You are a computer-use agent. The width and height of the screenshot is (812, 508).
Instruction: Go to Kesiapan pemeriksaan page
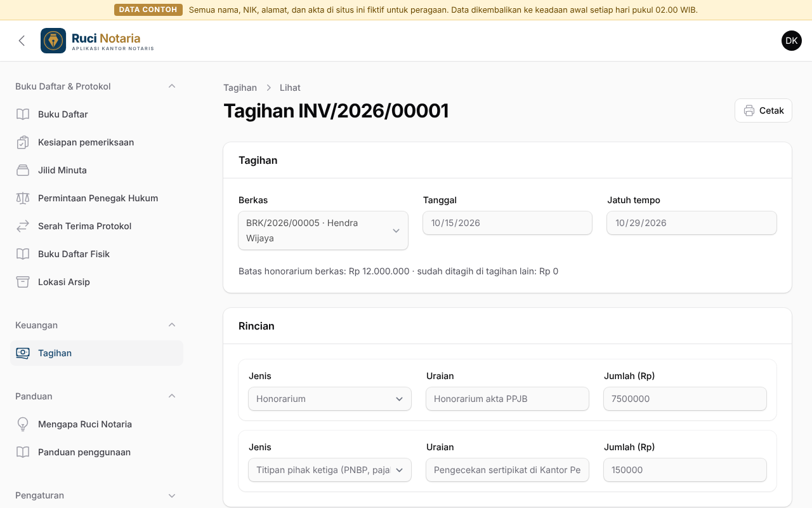pos(96,142)
